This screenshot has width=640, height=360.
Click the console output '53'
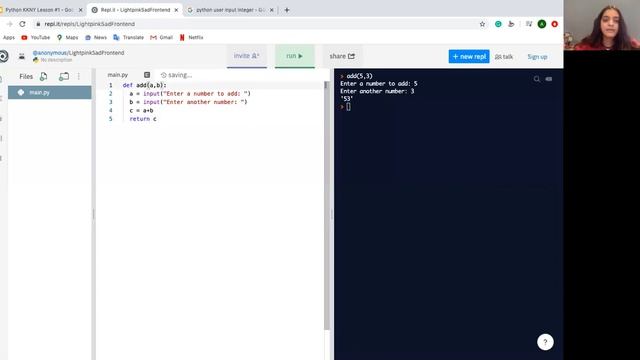tap(347, 99)
